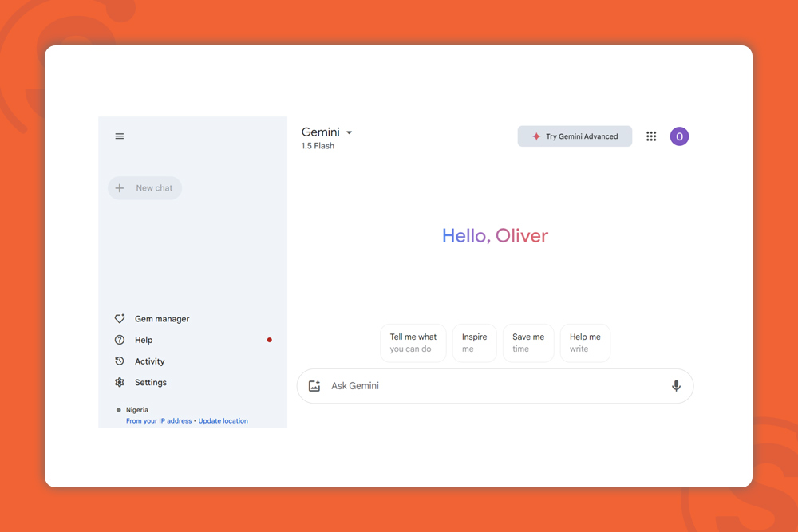Screen dimensions: 798x532
Task: Click the "From your IP address" link
Action: tap(159, 421)
